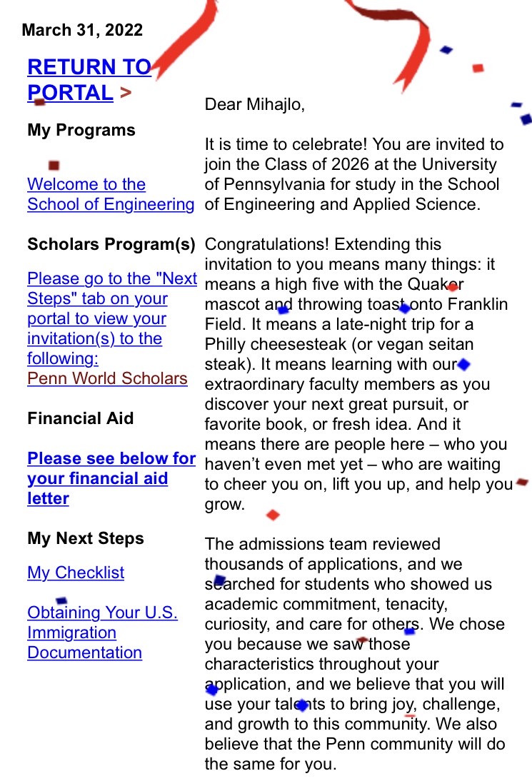Click the red arrow beside PORTAL
The width and height of the screenshot is (532, 781).
[x=126, y=93]
